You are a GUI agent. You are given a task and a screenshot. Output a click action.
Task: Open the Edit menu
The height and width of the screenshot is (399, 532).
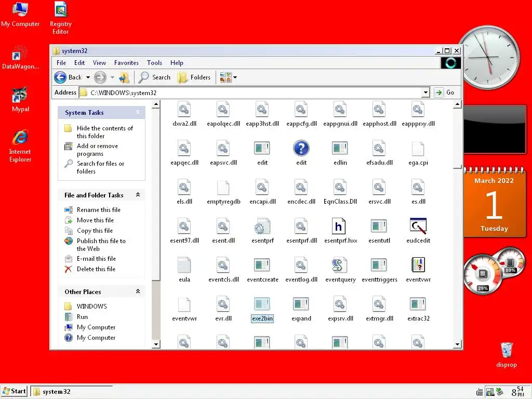tap(79, 63)
